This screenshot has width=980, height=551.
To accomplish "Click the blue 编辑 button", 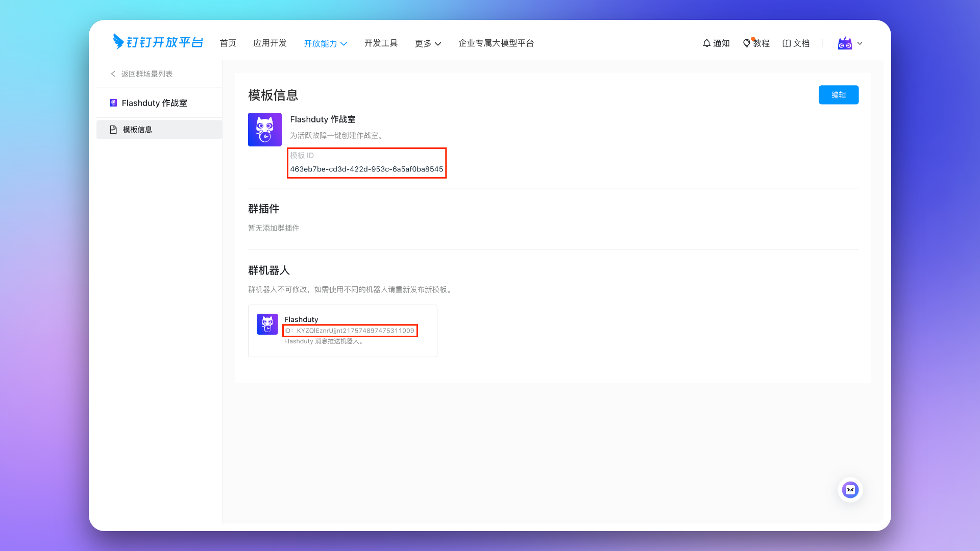I will (x=838, y=95).
